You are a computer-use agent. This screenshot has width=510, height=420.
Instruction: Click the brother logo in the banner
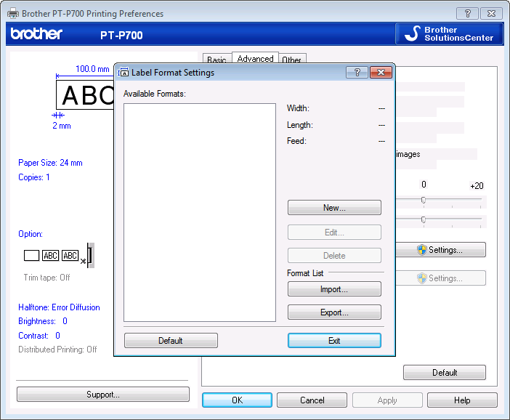tap(36, 33)
